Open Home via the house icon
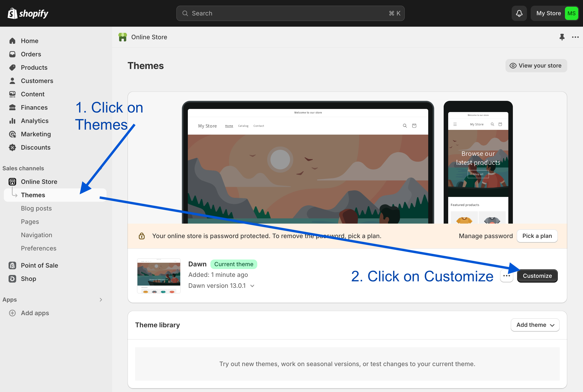583x392 pixels. pyautogui.click(x=12, y=40)
